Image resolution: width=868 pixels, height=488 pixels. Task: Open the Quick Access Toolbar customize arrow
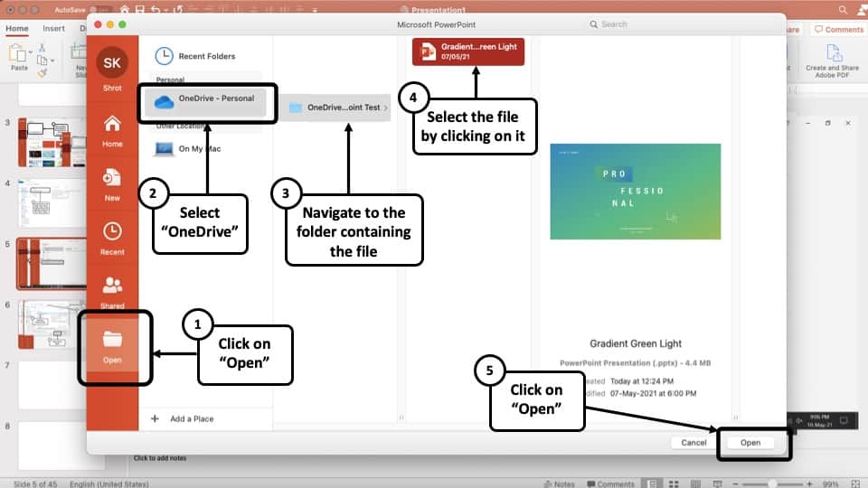tap(315, 10)
